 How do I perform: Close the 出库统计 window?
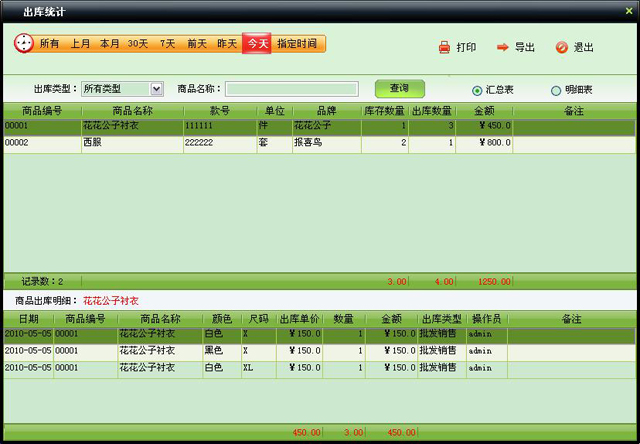tap(627, 10)
